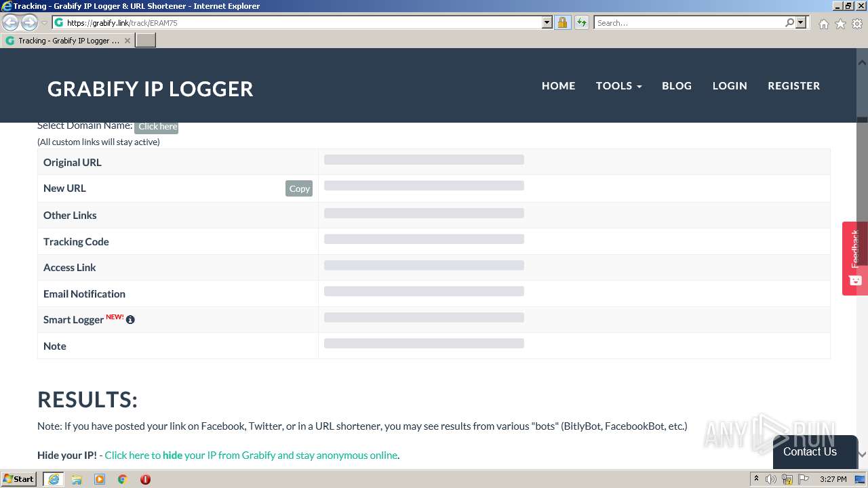Click the GRABIFY IP LOGGER logo

point(151,89)
